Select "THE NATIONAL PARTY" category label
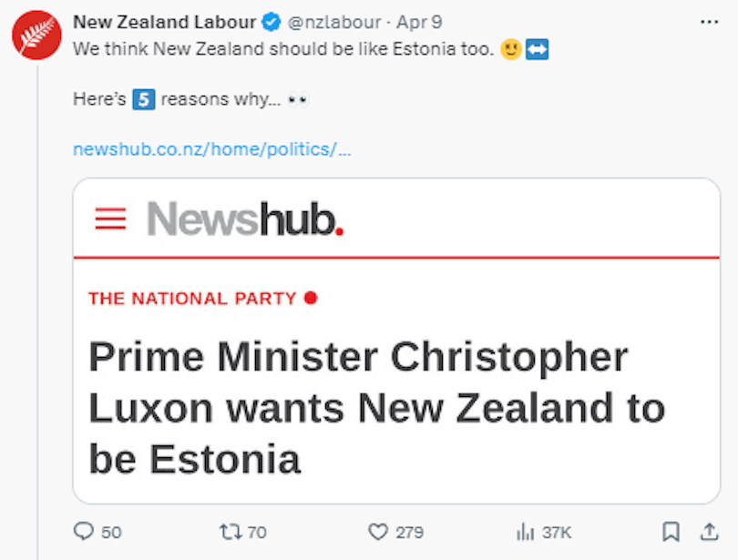The image size is (738, 560). pyautogui.click(x=192, y=298)
